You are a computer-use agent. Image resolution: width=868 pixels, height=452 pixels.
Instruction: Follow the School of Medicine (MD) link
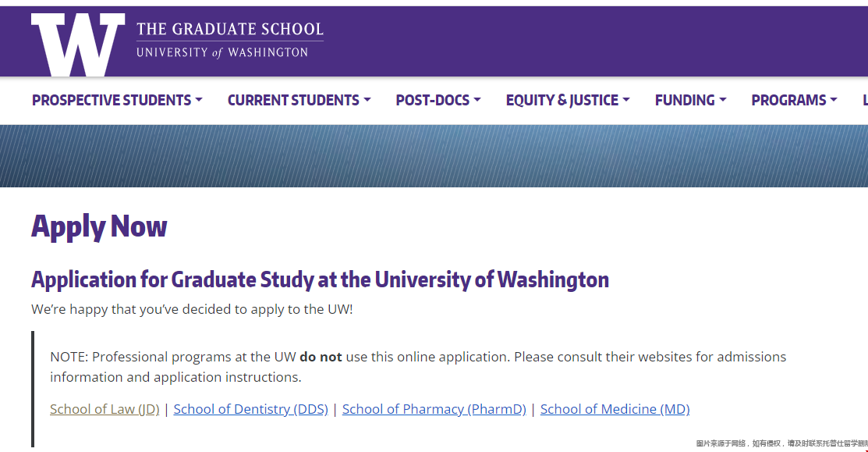(x=615, y=409)
